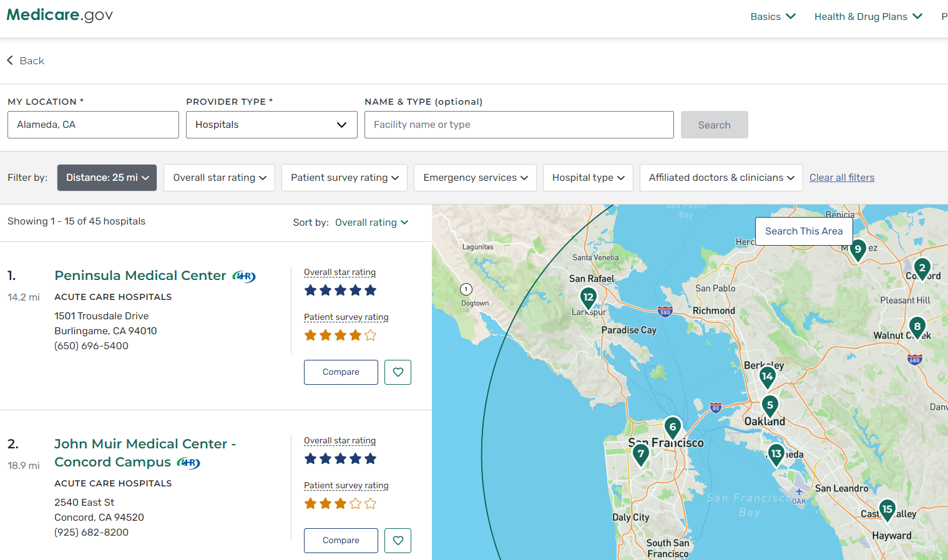Click the Medicare.gov logo
This screenshot has width=948, height=560.
click(x=60, y=15)
